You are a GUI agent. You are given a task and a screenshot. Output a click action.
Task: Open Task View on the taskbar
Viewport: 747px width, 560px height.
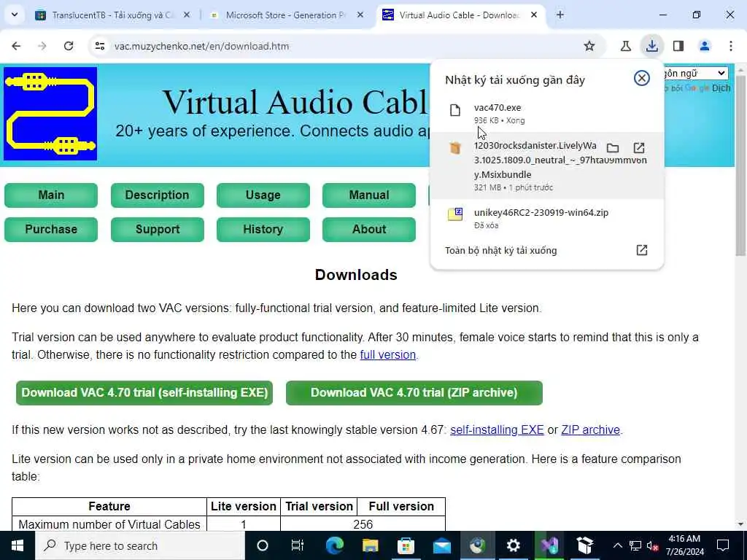[x=298, y=545]
